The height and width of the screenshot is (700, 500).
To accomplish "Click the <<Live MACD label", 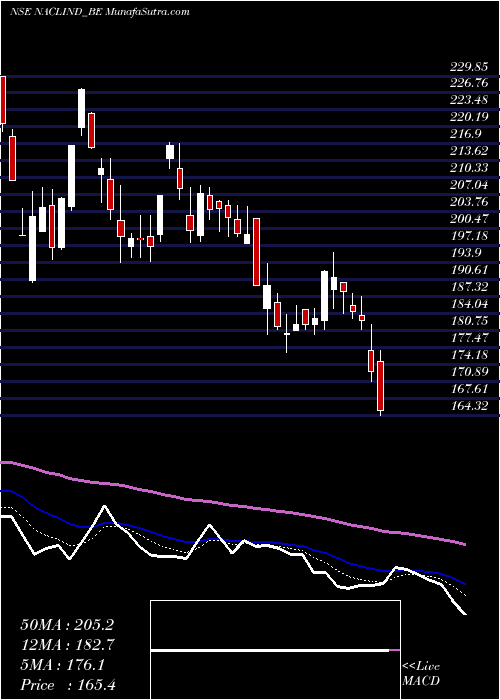I will [421, 674].
